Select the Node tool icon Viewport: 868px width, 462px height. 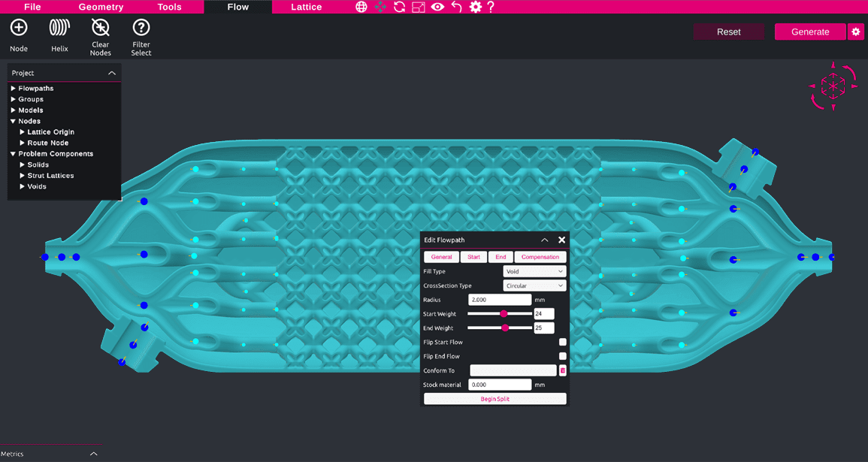tap(19, 29)
